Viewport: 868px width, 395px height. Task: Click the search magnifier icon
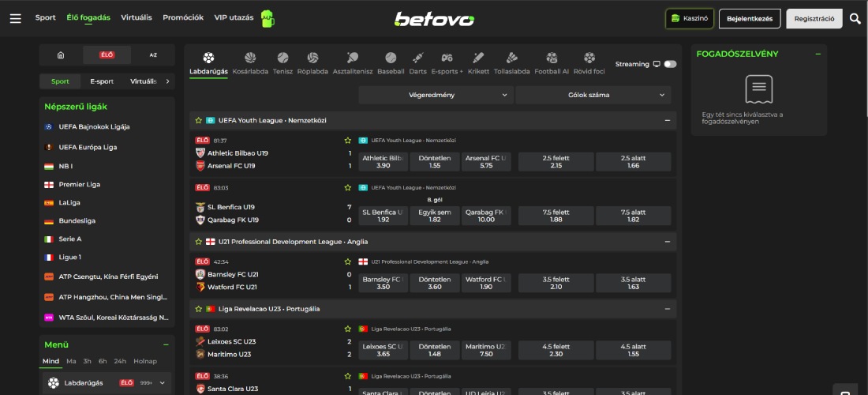(x=855, y=18)
